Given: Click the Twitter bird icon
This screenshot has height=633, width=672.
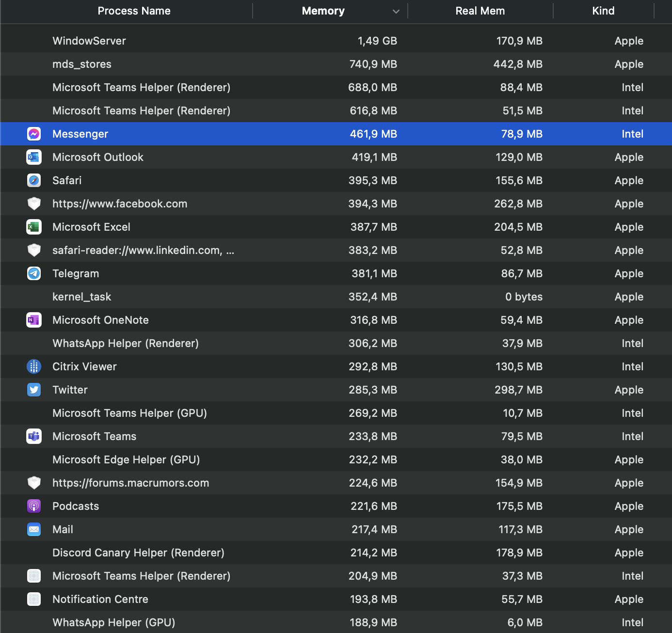Looking at the screenshot, I should coord(34,390).
